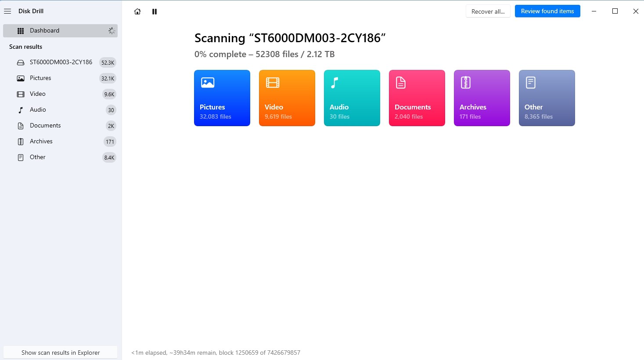Pause the ongoing scan

pos(155,11)
